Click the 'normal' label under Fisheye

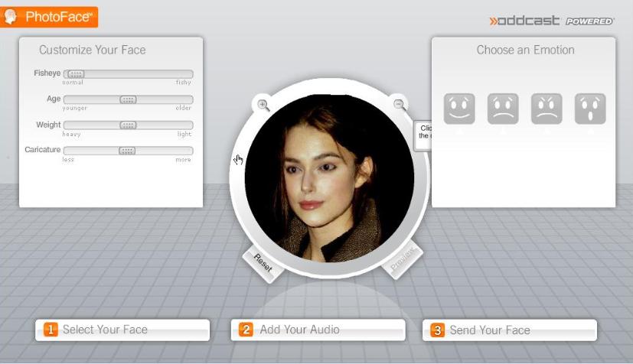[x=73, y=83]
